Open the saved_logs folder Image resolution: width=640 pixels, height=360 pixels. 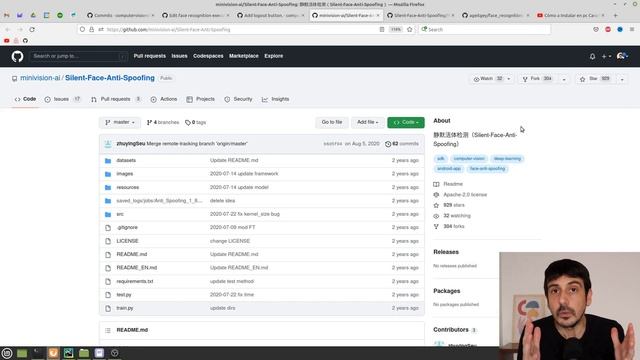point(159,201)
